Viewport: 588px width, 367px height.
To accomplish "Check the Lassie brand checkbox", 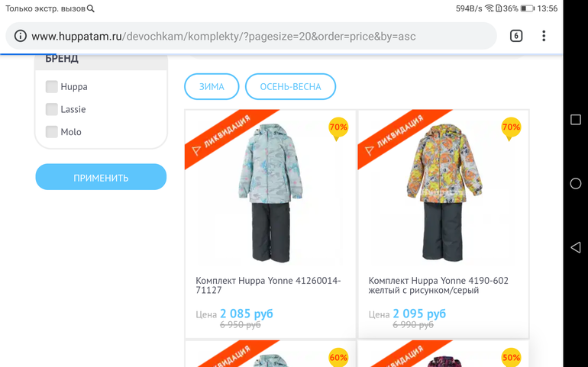I will (x=52, y=109).
